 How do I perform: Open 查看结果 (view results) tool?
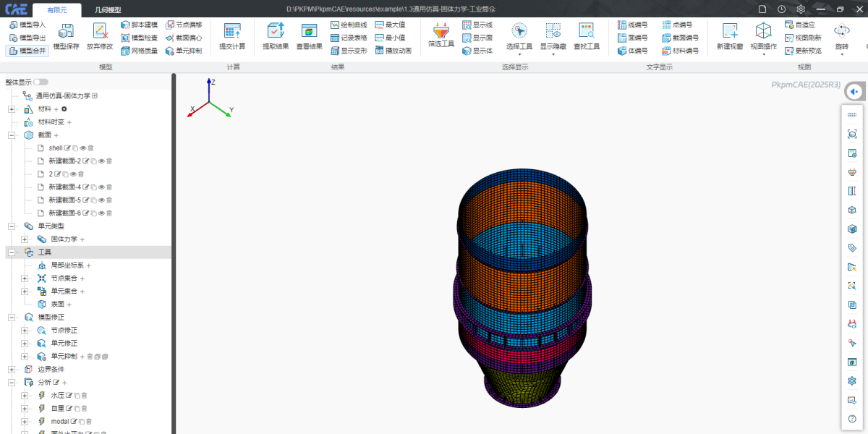(309, 32)
